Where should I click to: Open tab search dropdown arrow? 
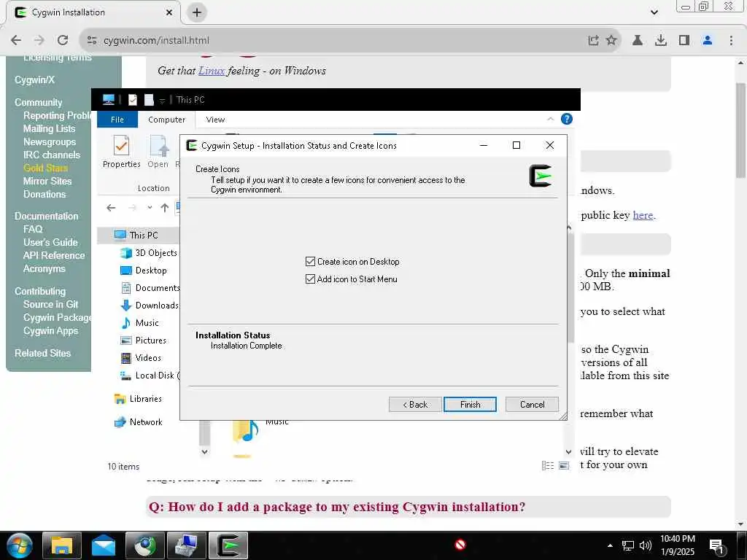coord(654,12)
